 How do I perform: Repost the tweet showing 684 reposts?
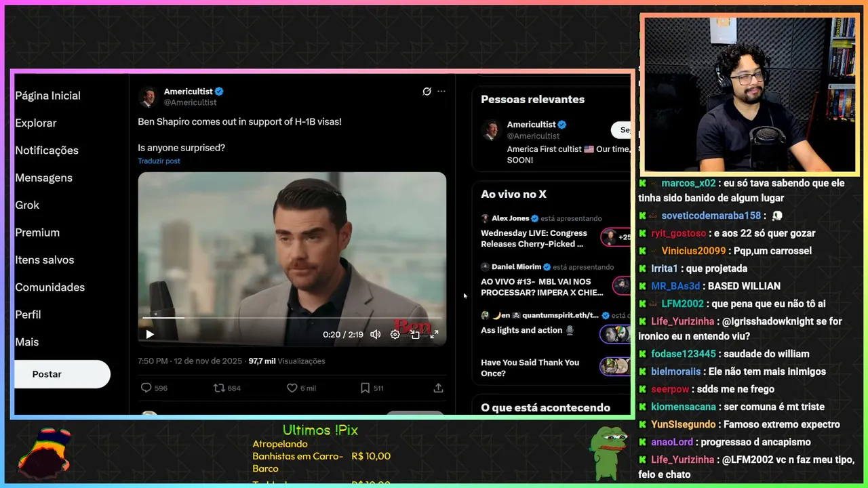click(x=219, y=388)
